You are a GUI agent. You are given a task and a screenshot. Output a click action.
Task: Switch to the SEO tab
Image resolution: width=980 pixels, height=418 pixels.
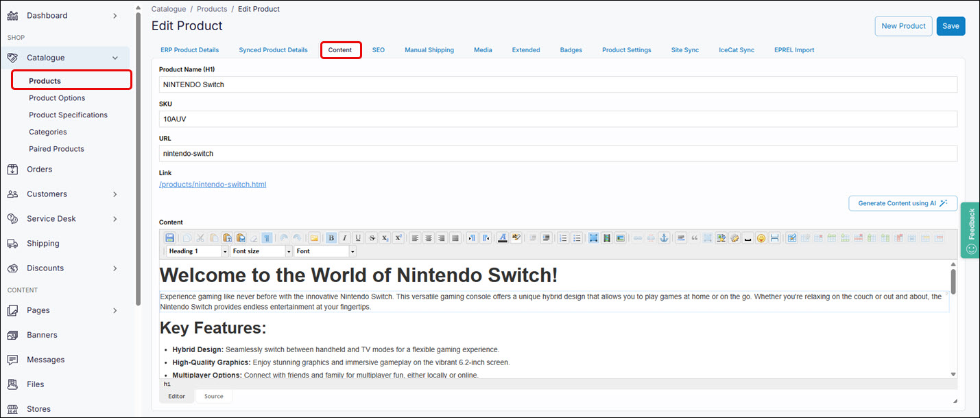click(379, 50)
